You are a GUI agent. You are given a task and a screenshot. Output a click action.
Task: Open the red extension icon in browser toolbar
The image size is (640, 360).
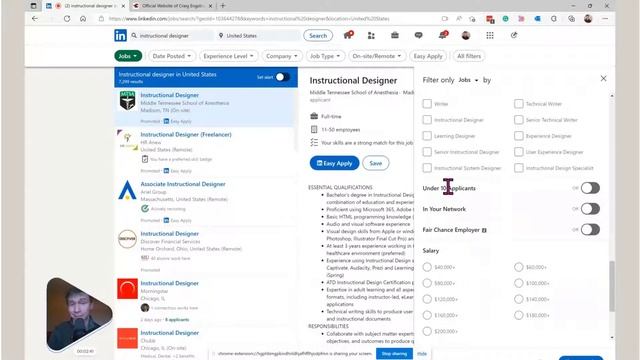(490, 19)
